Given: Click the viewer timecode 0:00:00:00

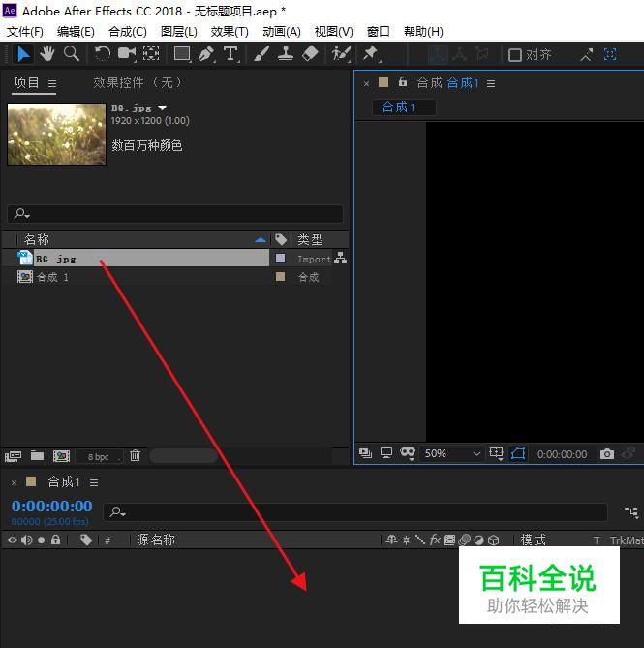Looking at the screenshot, I should (562, 454).
